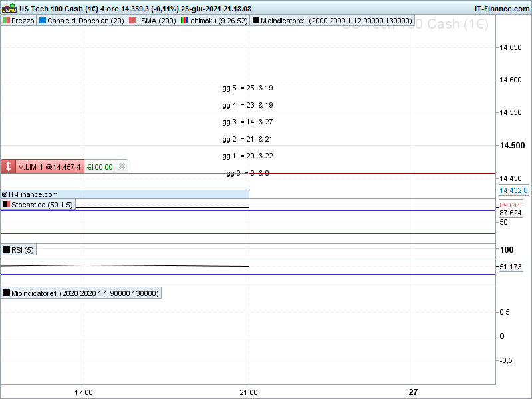
Task: Click the text gg 2 = 21 & 21
Action: coord(247,139)
